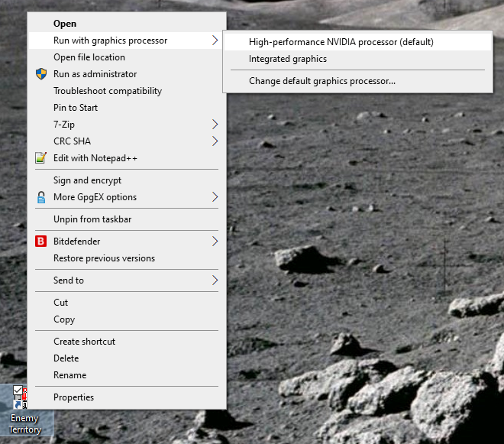Viewport: 504px width, 444px height.
Task: Choose Open file location
Action: coord(127,57)
